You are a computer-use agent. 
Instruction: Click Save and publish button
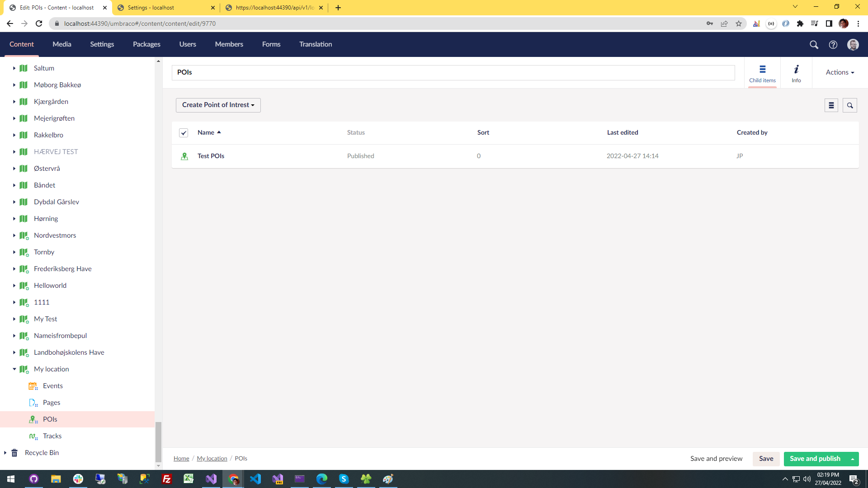pos(815,458)
